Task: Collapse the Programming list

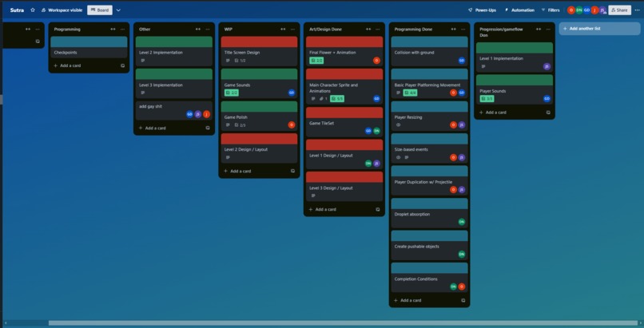Action: [x=113, y=29]
